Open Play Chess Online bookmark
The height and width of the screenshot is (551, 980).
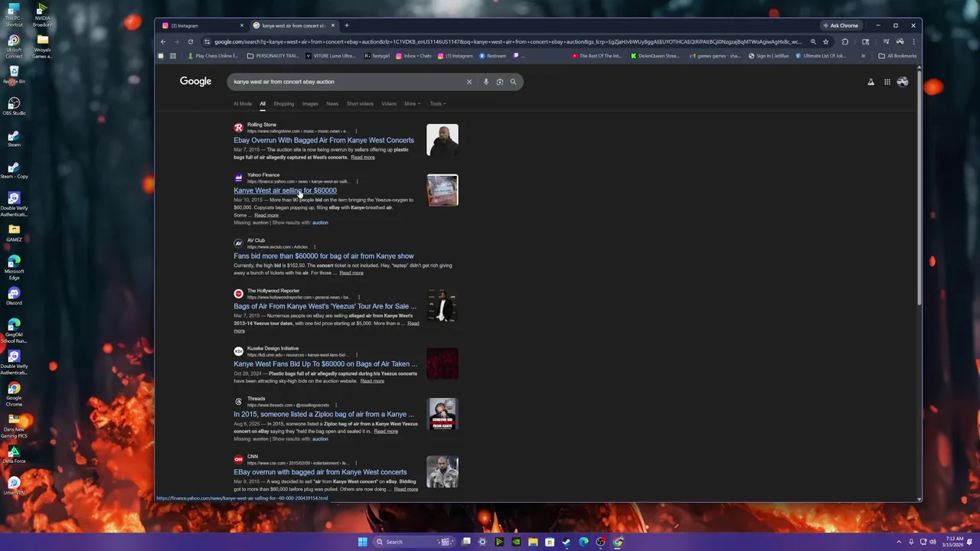point(213,56)
